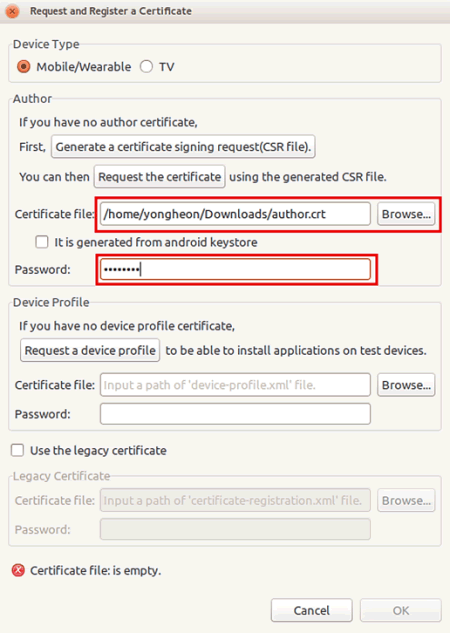Browse for the author certificate file
This screenshot has width=450, height=633.
406,214
